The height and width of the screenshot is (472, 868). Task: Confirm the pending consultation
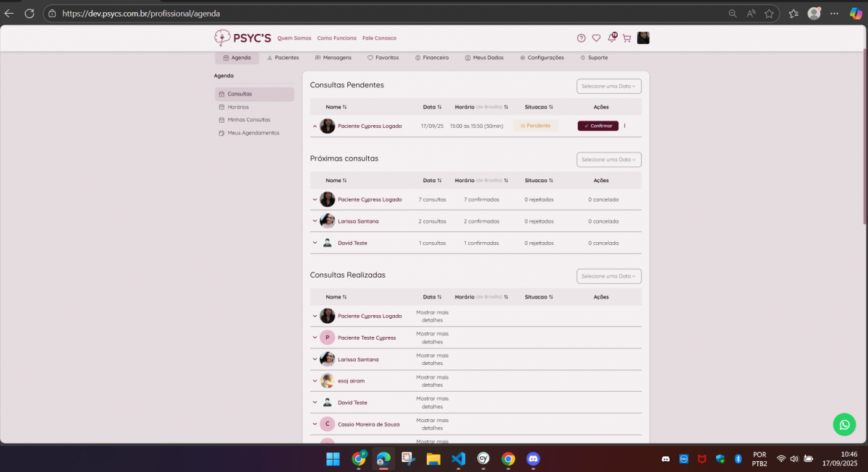tap(597, 126)
